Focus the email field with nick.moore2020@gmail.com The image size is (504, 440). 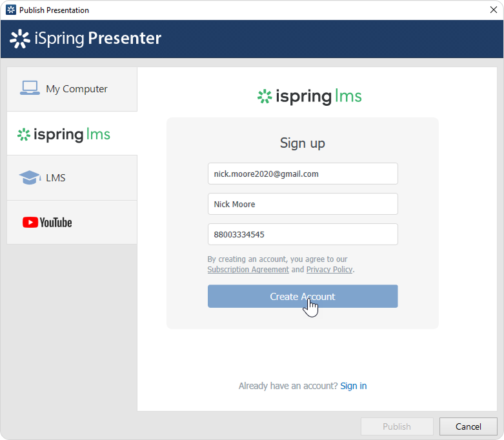point(302,174)
